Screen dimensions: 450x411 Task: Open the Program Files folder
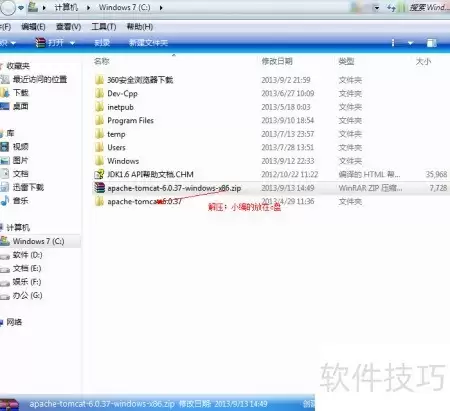click(130, 120)
